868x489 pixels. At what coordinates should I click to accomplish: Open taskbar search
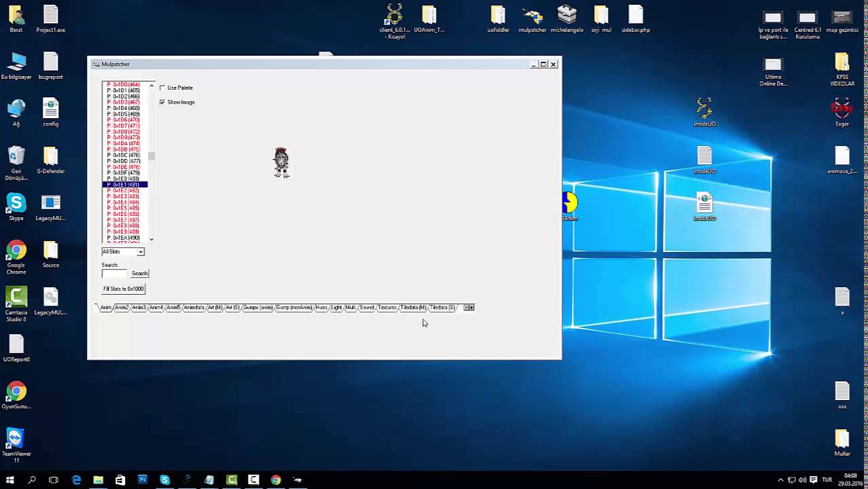(x=32, y=479)
